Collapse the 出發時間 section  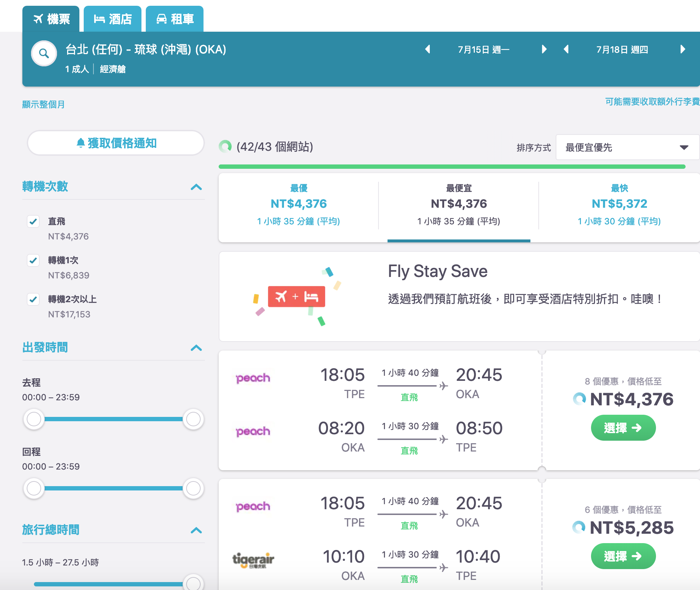point(196,348)
